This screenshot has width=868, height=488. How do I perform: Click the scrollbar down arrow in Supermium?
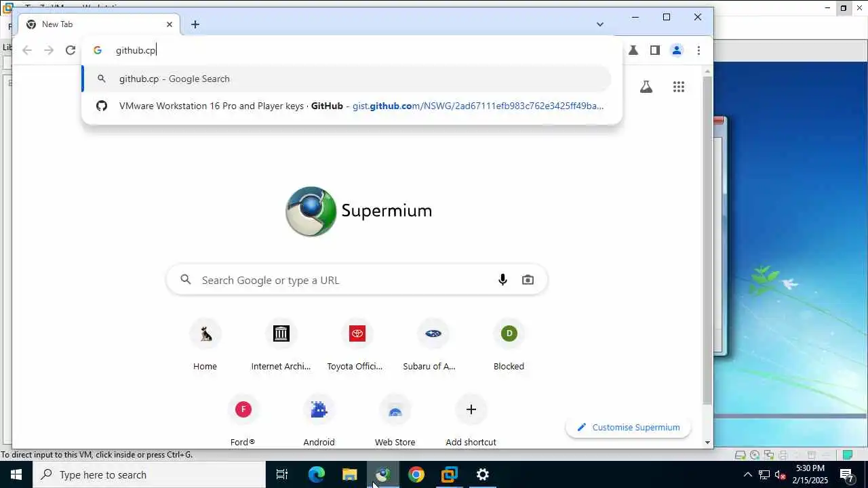point(708,443)
